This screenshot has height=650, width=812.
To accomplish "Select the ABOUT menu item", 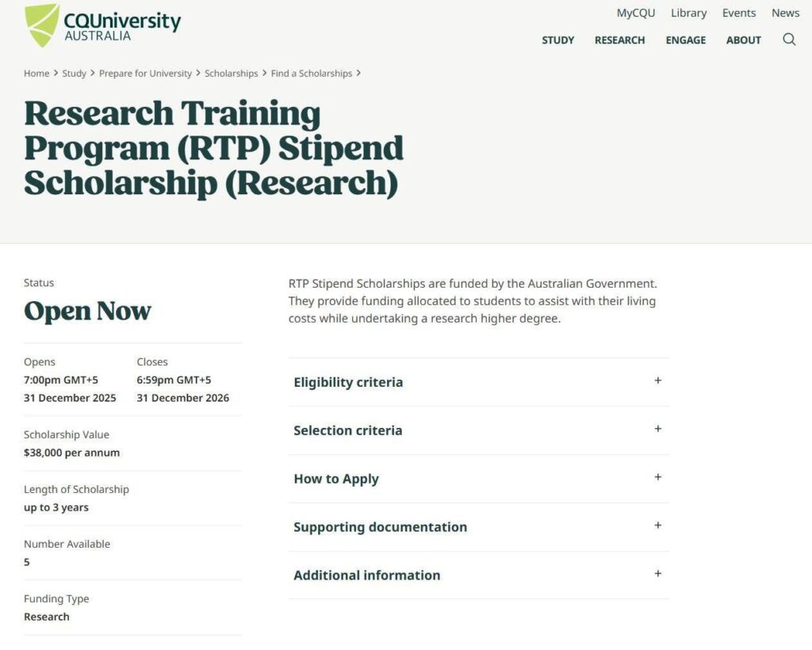I will click(743, 40).
